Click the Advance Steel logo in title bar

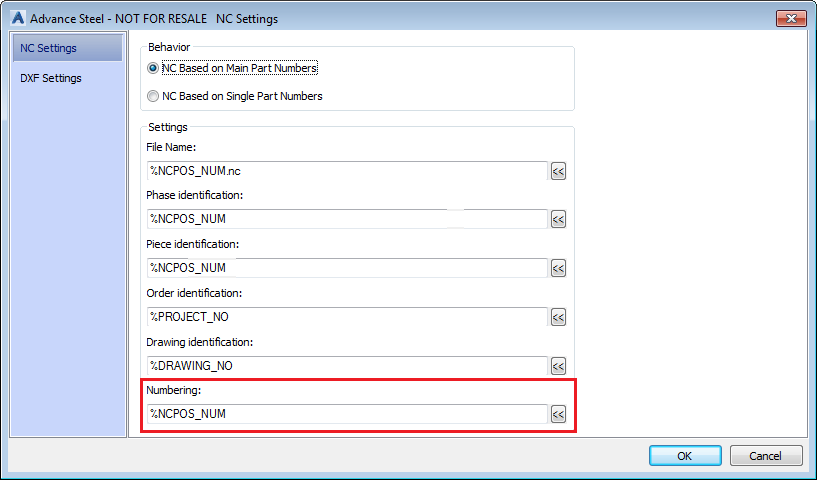[18, 18]
